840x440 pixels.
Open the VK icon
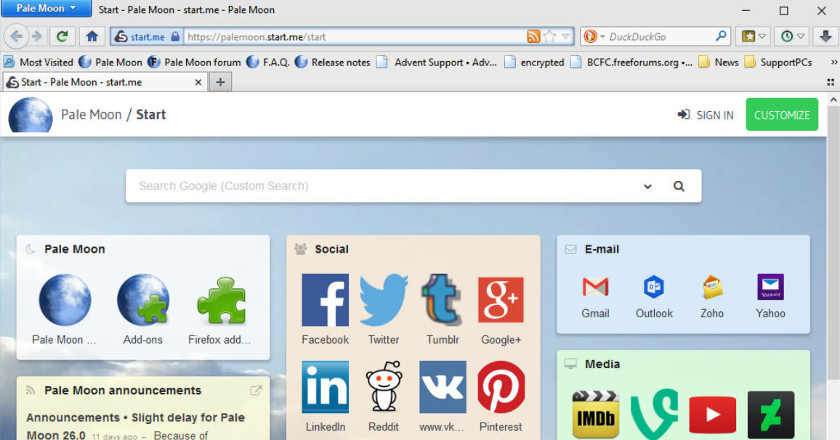(442, 387)
